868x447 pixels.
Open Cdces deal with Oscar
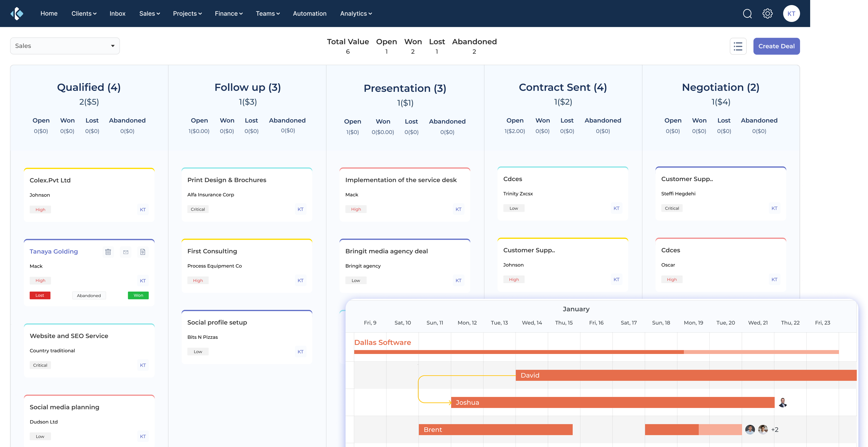[721, 264]
